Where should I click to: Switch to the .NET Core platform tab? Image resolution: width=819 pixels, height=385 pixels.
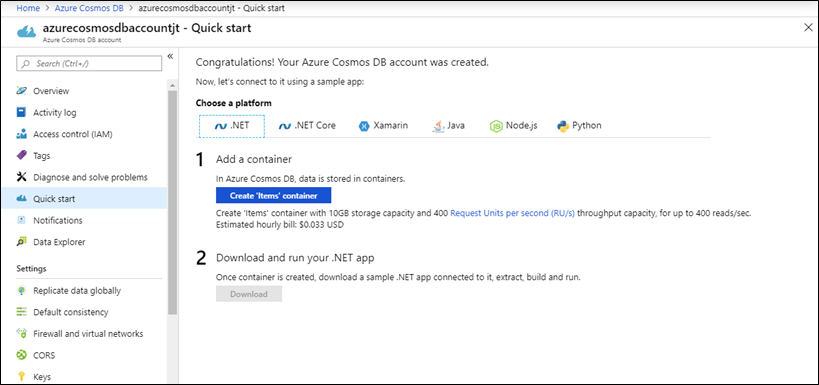coord(307,126)
